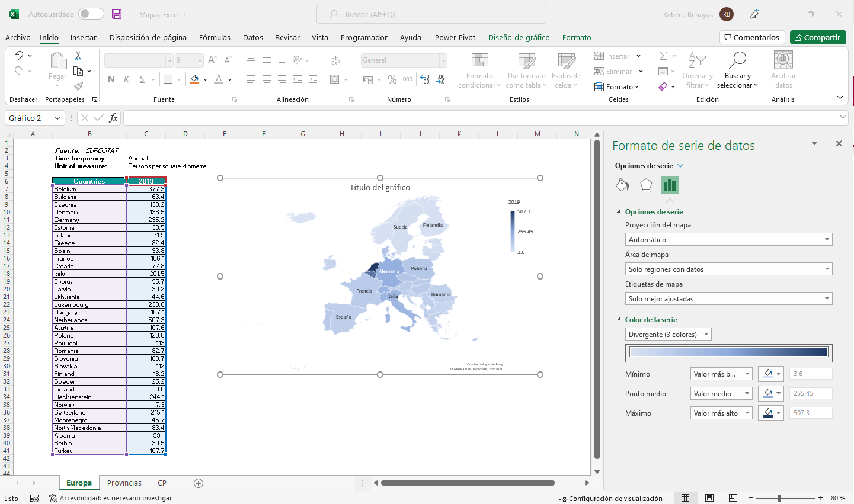The height and width of the screenshot is (504, 854).
Task: Open the Diseño de gráfico ribbon tab
Action: pyautogui.click(x=519, y=37)
